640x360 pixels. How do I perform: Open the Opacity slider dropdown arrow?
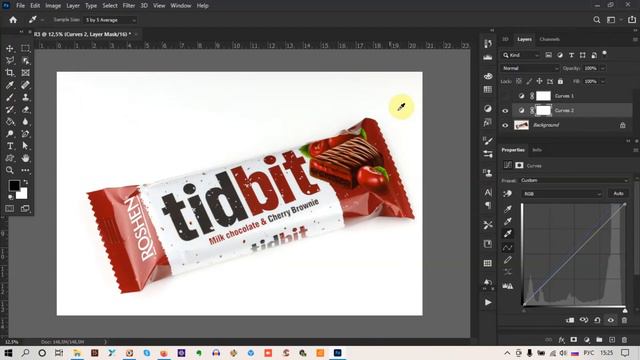tap(603, 68)
